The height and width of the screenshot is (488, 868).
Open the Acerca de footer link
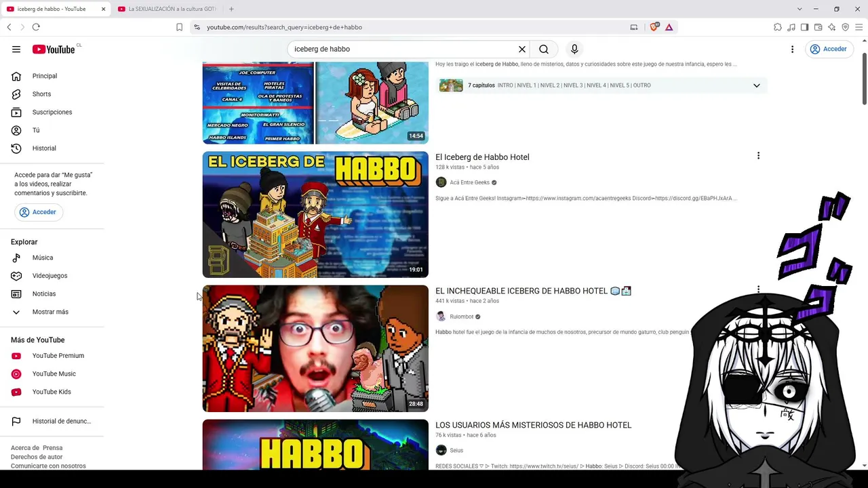[24, 448]
